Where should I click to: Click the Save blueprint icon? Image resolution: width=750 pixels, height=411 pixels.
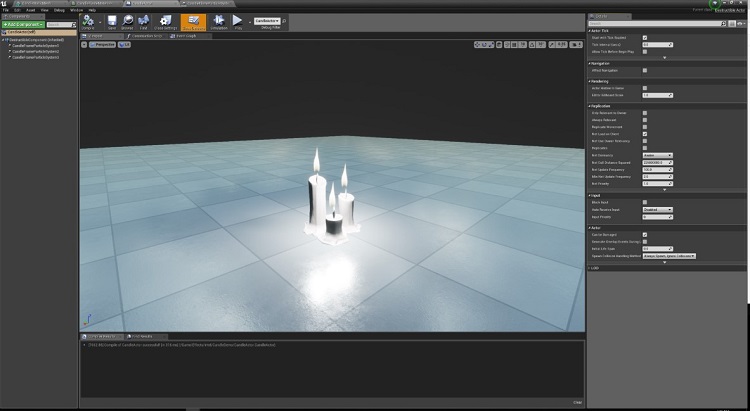(112, 21)
